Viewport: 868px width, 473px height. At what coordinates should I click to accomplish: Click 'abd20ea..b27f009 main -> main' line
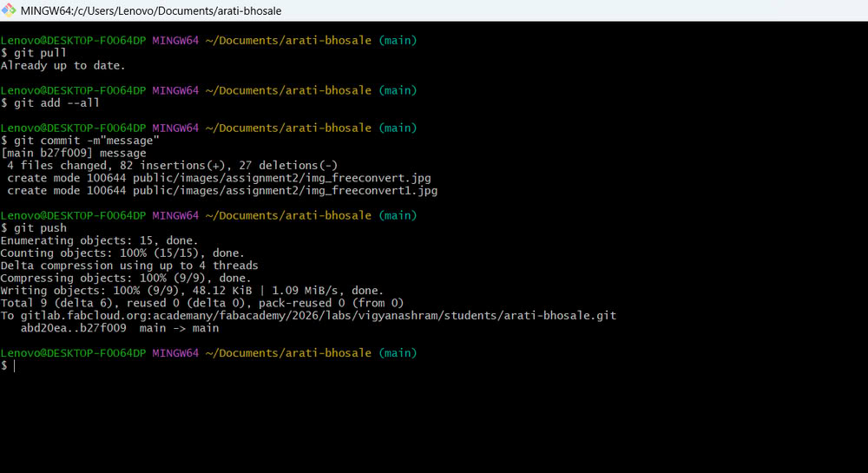pos(120,328)
